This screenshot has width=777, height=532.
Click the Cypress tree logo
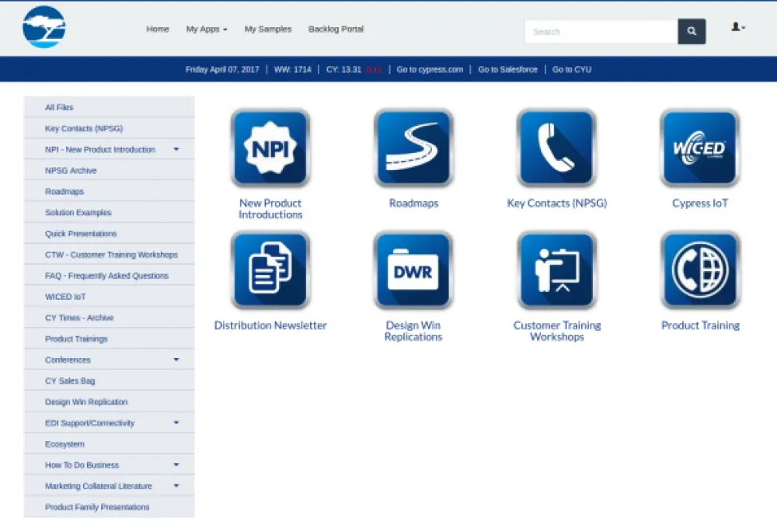(44, 27)
